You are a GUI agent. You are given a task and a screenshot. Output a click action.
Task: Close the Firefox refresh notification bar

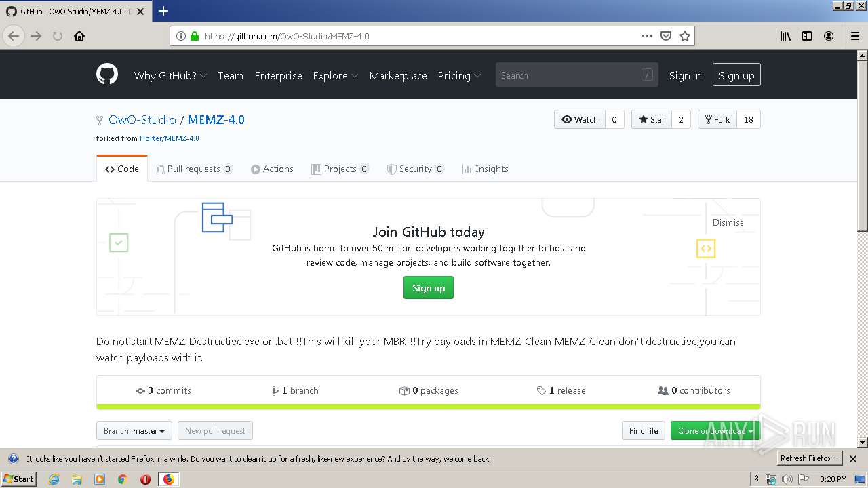tap(853, 459)
